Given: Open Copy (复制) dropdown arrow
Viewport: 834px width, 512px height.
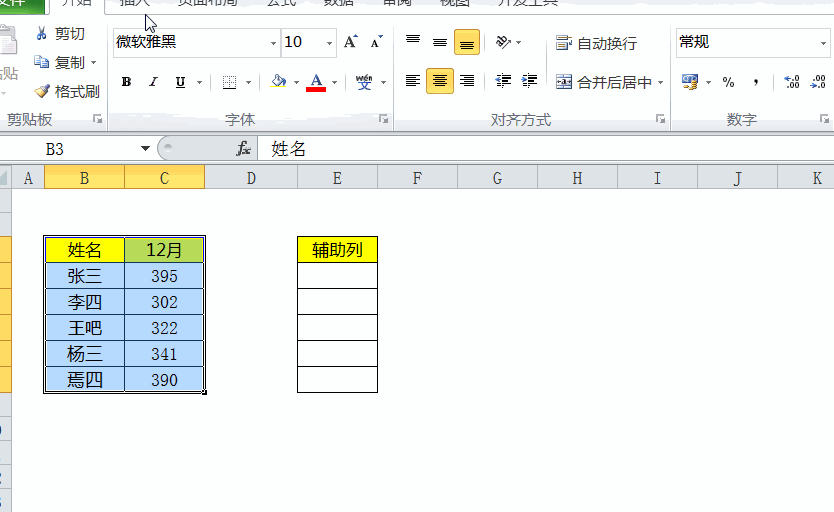Looking at the screenshot, I should click(x=94, y=63).
